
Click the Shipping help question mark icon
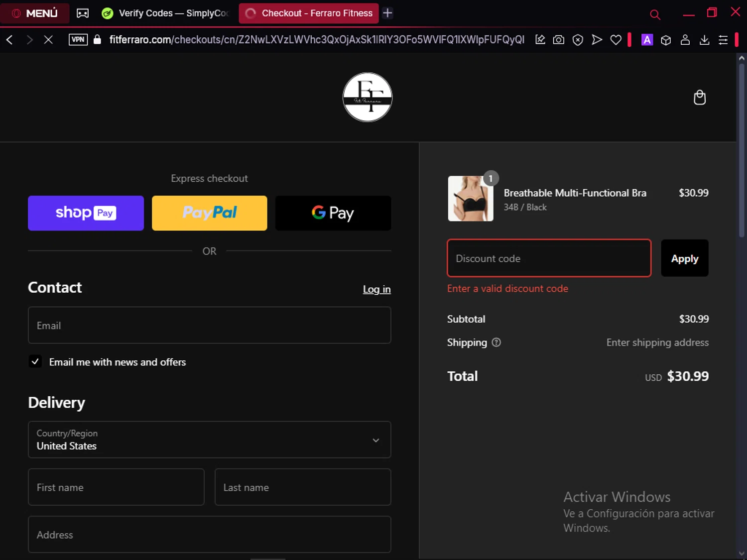(x=497, y=342)
